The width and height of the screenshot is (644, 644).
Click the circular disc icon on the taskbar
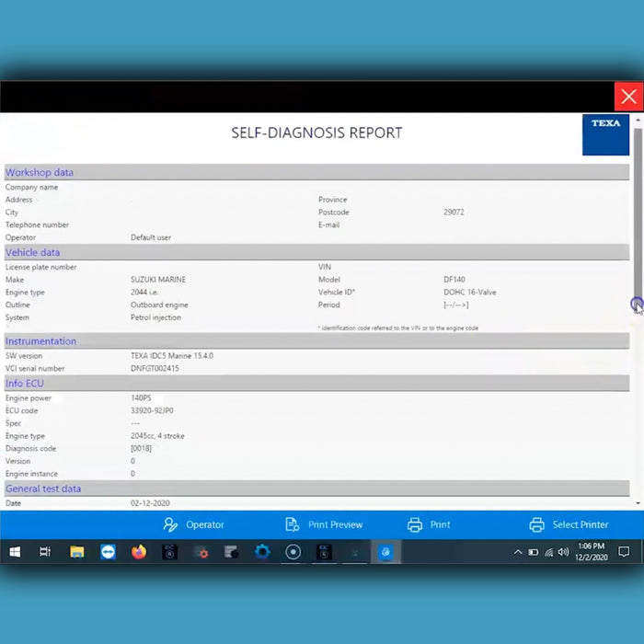click(x=293, y=552)
